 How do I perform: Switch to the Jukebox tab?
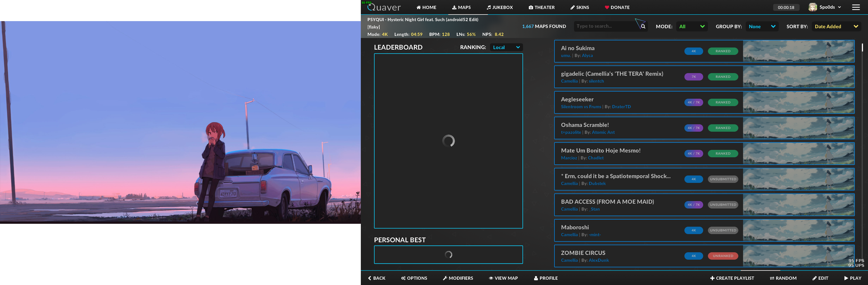click(x=499, y=7)
